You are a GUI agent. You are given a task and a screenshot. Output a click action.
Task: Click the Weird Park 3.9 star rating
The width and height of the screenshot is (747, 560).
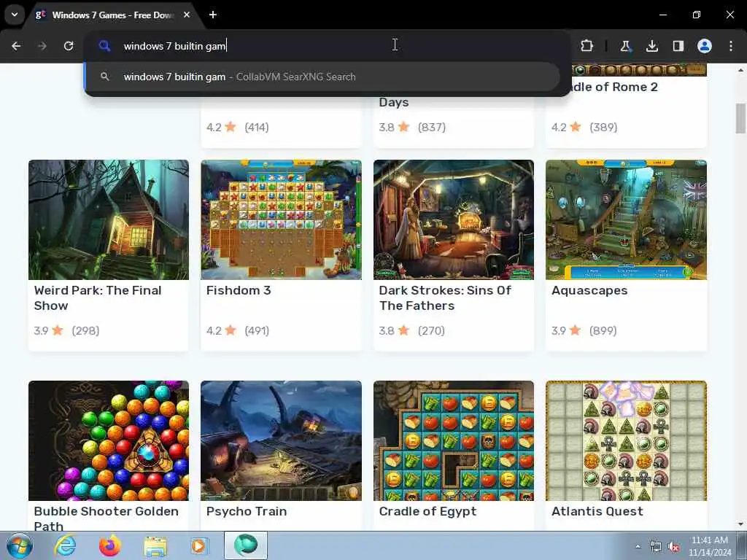click(49, 330)
